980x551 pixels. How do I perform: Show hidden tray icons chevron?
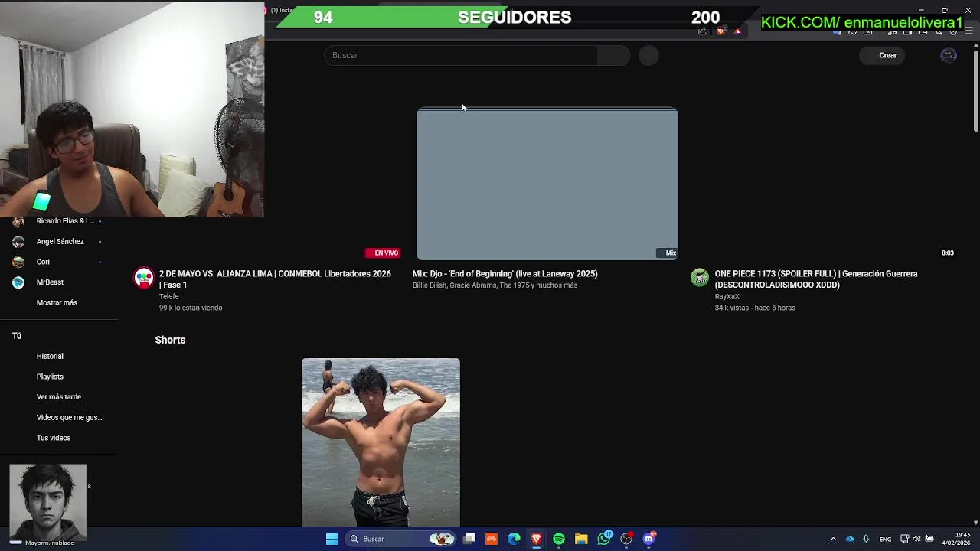point(833,539)
